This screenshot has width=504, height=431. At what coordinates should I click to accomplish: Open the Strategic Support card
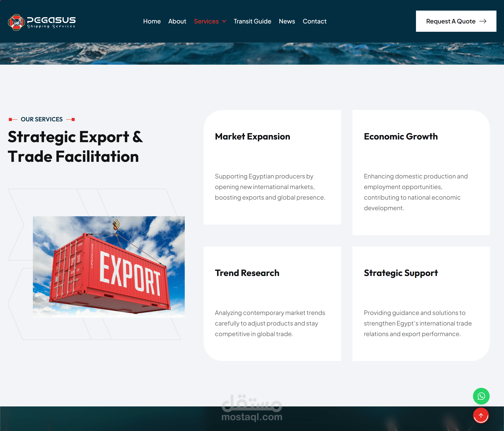(401, 273)
